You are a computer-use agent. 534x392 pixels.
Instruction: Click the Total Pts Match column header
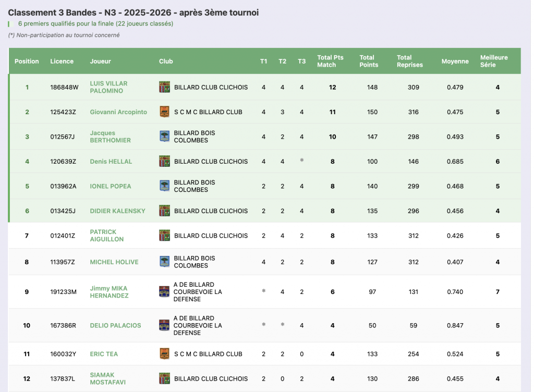[x=330, y=61]
